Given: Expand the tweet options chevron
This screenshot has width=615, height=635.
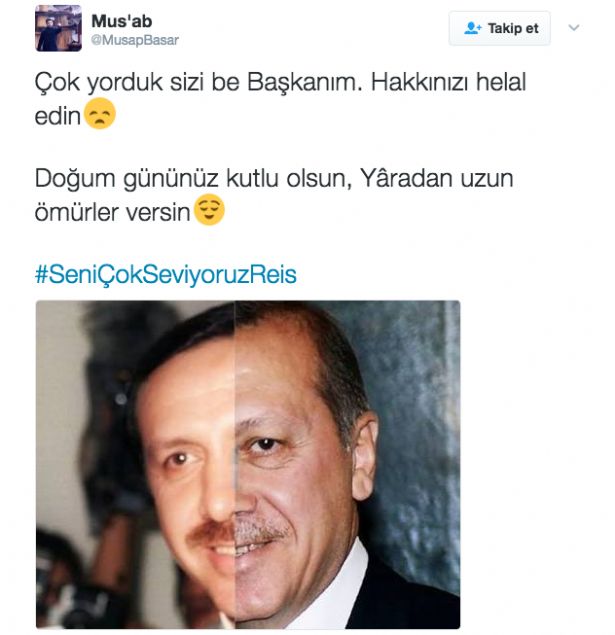Looking at the screenshot, I should point(574,28).
